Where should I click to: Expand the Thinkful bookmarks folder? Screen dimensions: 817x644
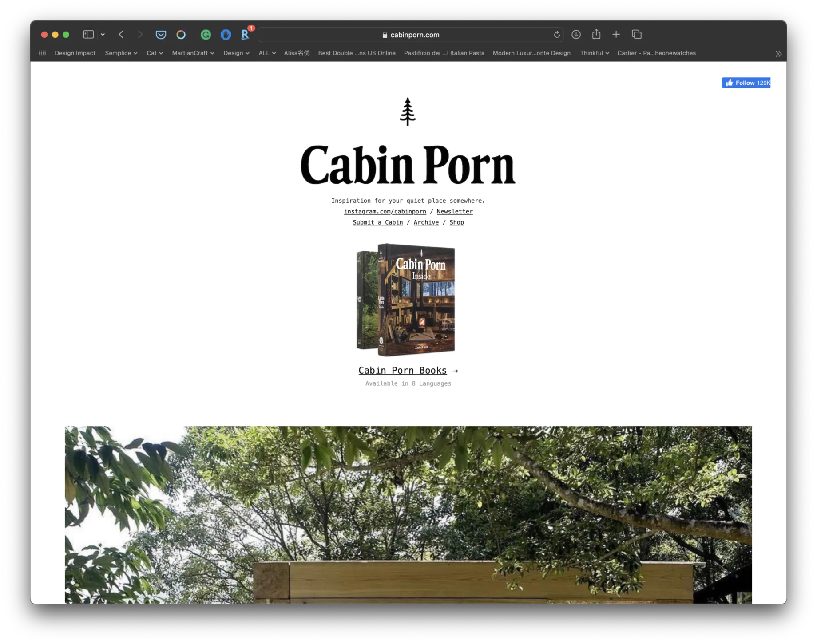coord(594,53)
